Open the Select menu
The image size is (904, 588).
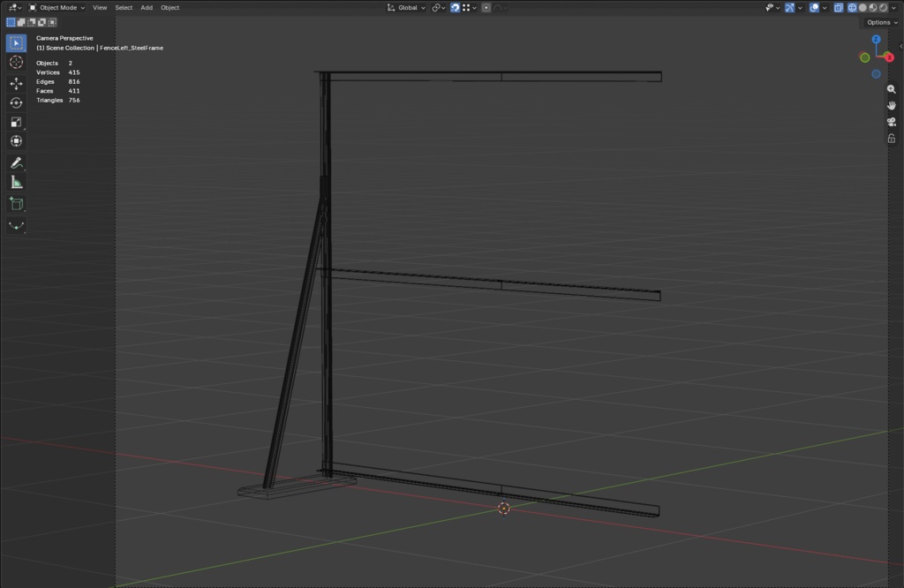pos(124,7)
